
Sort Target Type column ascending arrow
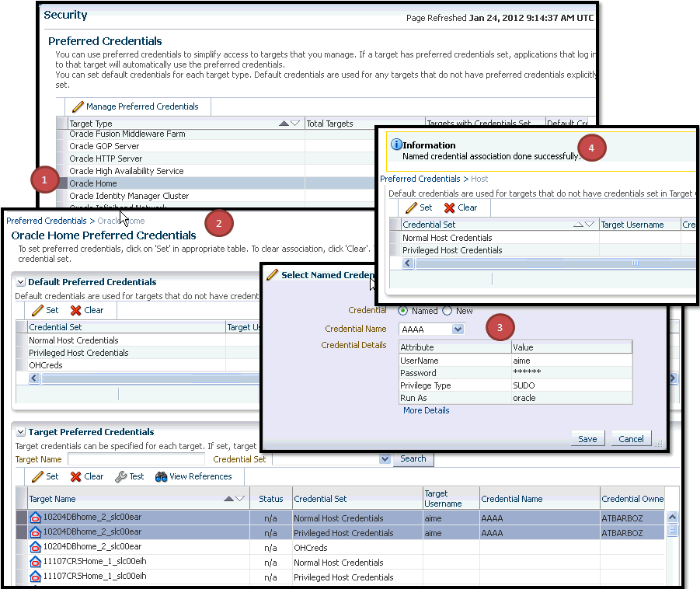click(x=284, y=124)
